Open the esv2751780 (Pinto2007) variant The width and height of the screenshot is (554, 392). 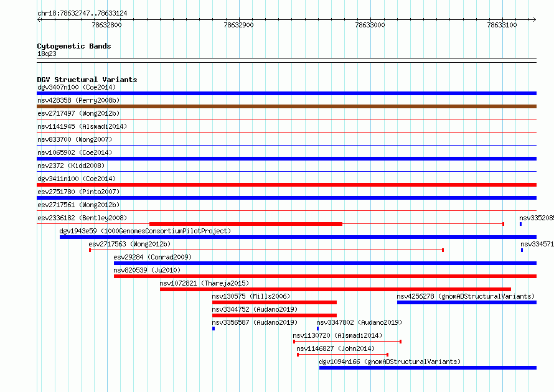pos(78,192)
